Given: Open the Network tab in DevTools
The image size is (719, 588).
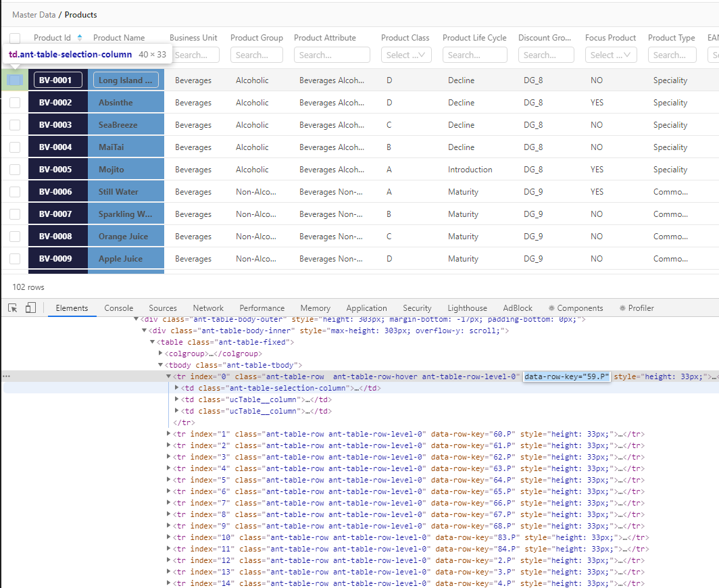Looking at the screenshot, I should (208, 308).
